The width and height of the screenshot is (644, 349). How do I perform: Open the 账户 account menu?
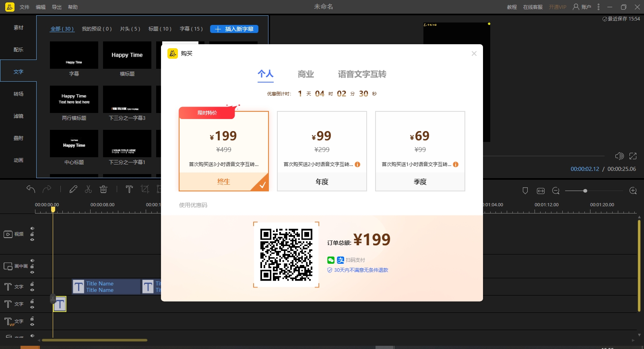(x=582, y=7)
